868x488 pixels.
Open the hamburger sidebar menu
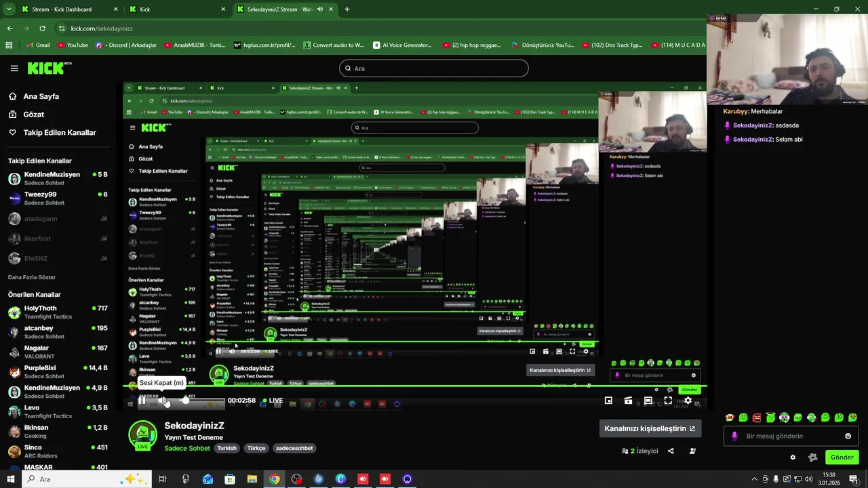tap(14, 68)
